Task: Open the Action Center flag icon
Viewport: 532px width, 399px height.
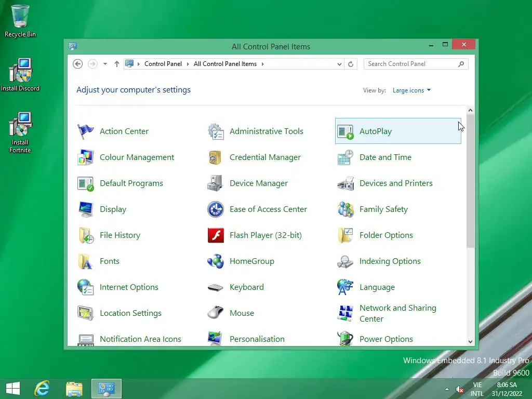Action: tap(86, 131)
